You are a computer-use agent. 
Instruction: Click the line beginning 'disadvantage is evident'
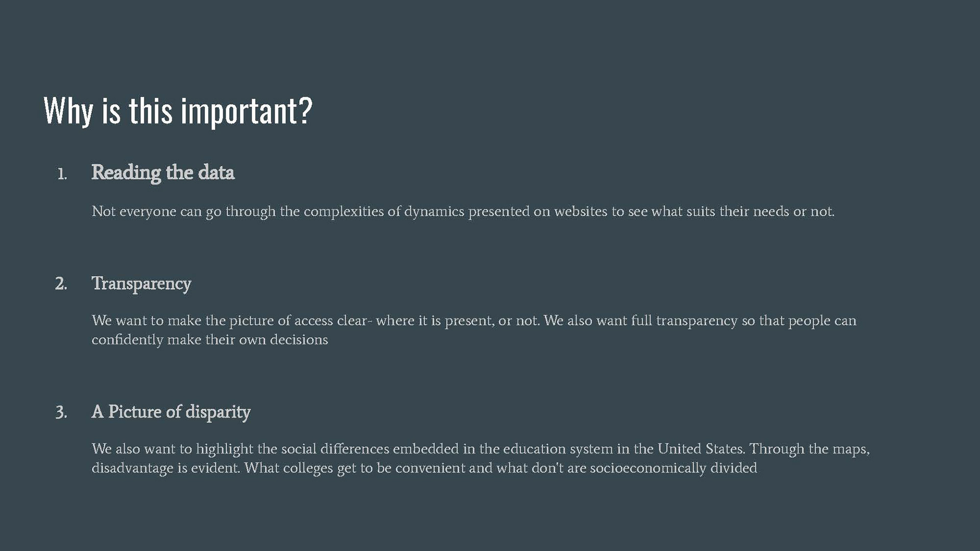click(x=424, y=468)
